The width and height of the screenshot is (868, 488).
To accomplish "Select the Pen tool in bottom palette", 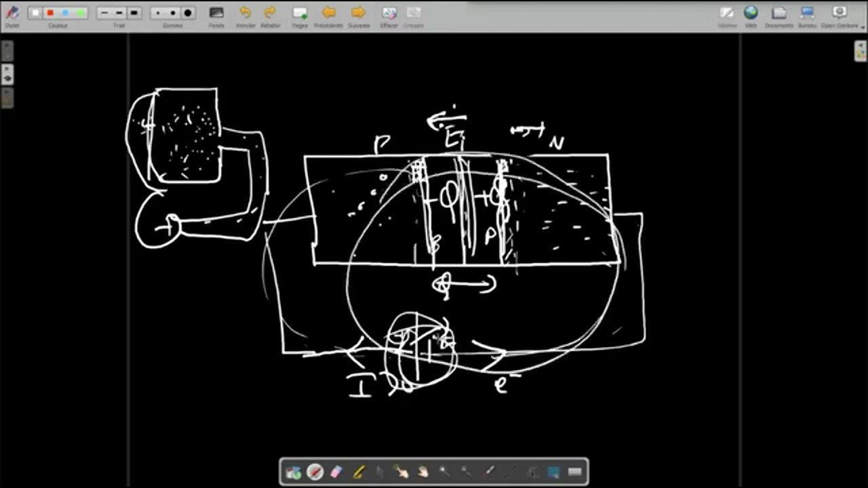I will coord(315,472).
